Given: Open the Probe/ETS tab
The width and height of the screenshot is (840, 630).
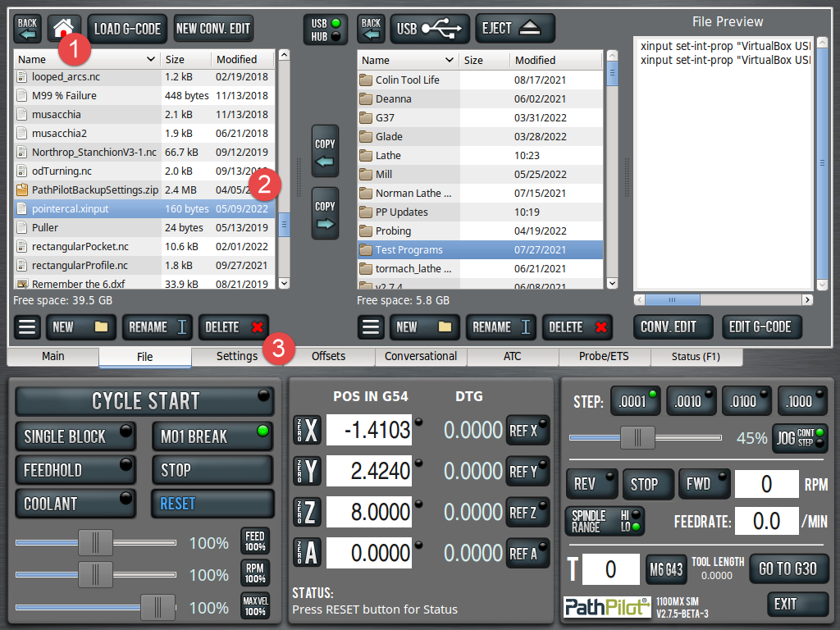Looking at the screenshot, I should 604,357.
